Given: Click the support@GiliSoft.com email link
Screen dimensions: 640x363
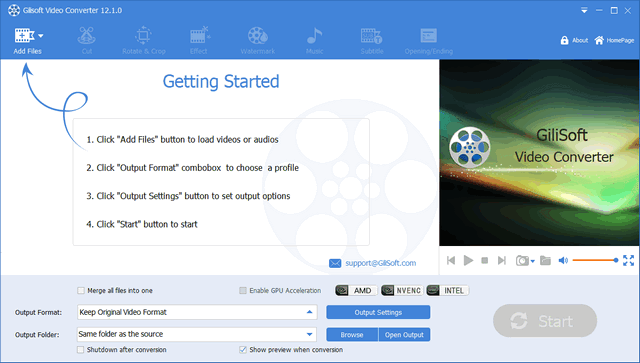Looking at the screenshot, I should tap(380, 263).
